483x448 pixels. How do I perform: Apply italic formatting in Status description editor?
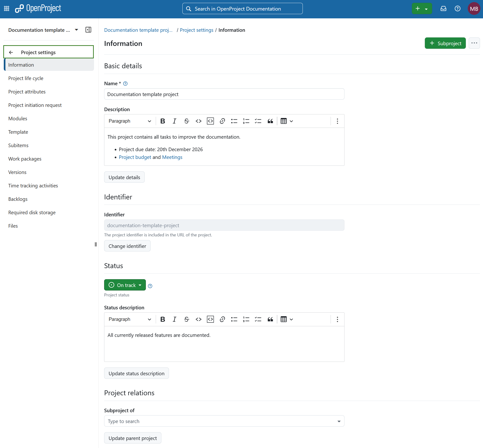pos(174,319)
